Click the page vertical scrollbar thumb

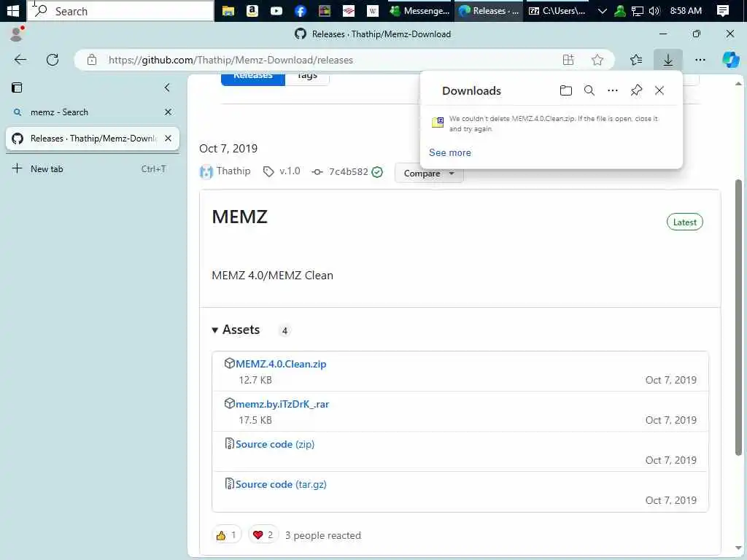pos(738,317)
